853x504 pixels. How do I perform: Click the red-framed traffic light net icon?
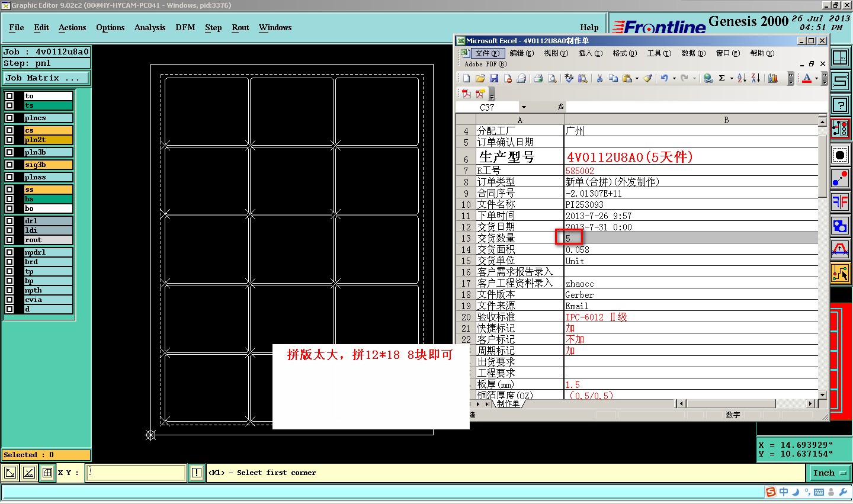coord(840,129)
